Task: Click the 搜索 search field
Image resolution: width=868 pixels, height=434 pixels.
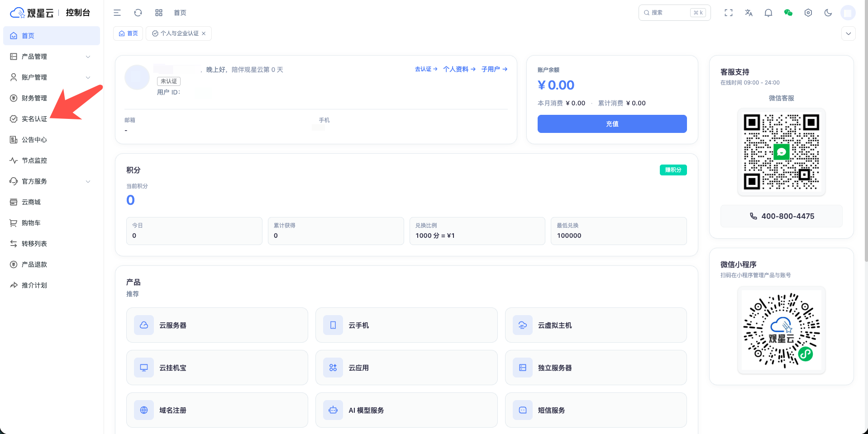Action: (670, 13)
